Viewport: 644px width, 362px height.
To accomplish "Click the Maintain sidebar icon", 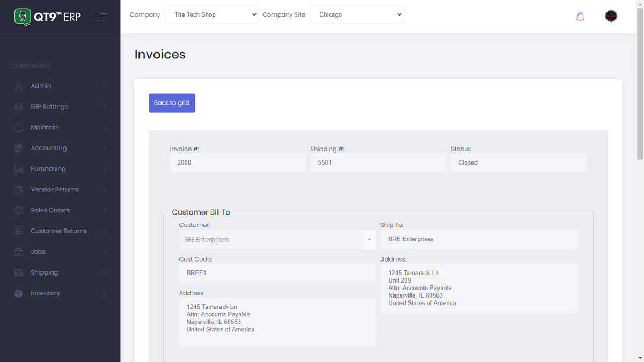I will 18,127.
